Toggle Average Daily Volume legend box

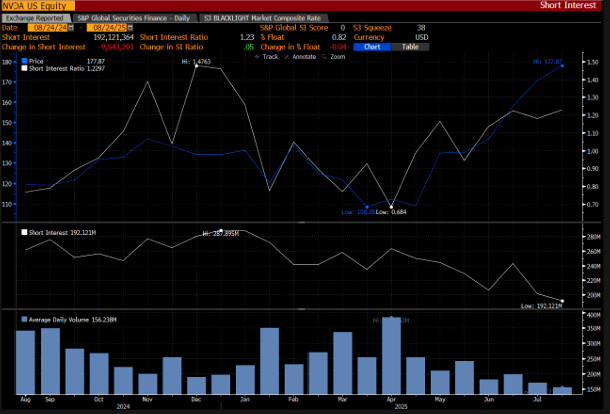click(x=25, y=319)
